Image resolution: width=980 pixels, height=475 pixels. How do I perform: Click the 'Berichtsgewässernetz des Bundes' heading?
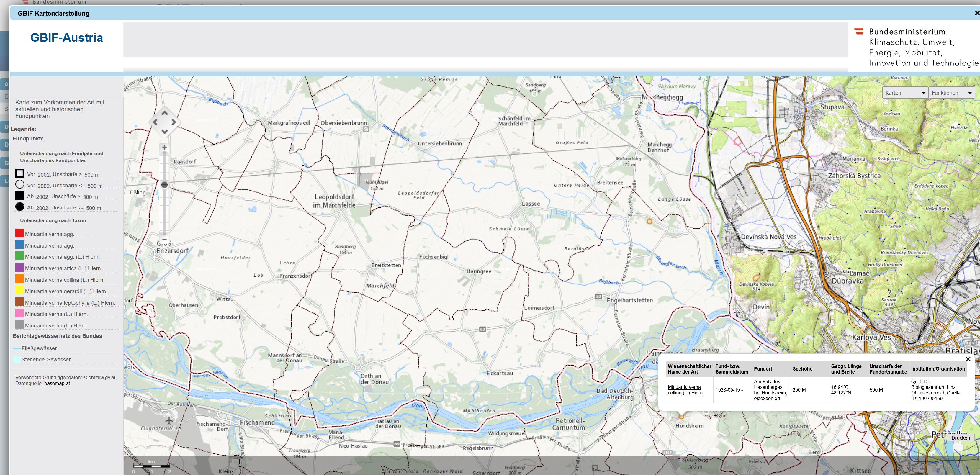[58, 336]
